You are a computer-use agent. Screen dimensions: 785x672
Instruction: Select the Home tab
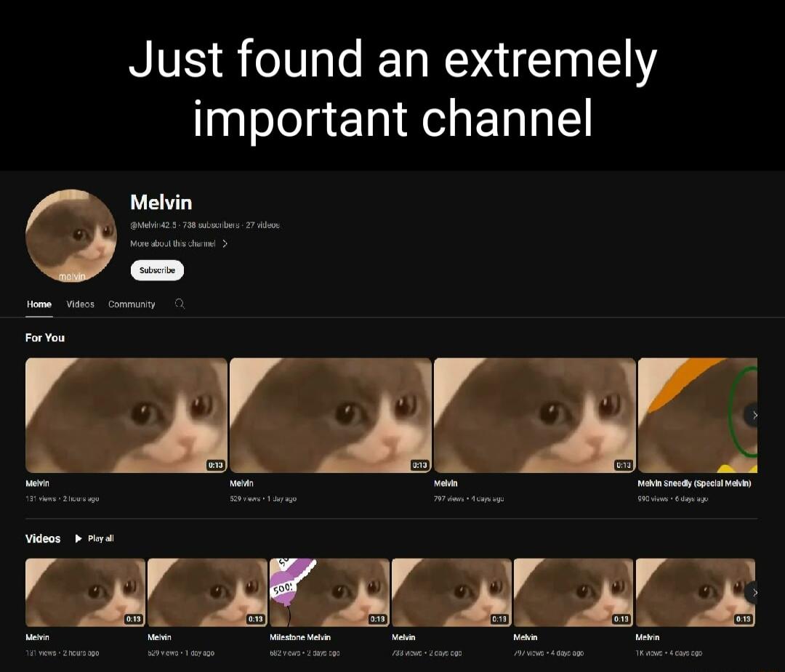click(39, 304)
